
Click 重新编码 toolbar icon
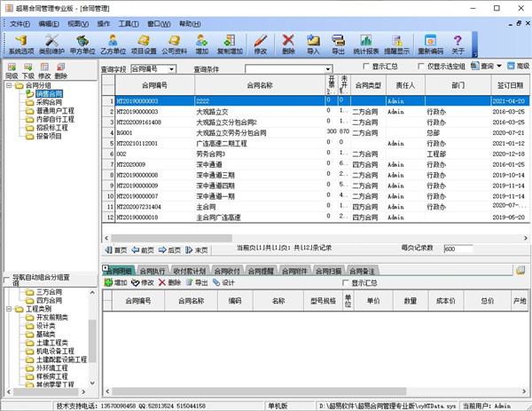430,44
